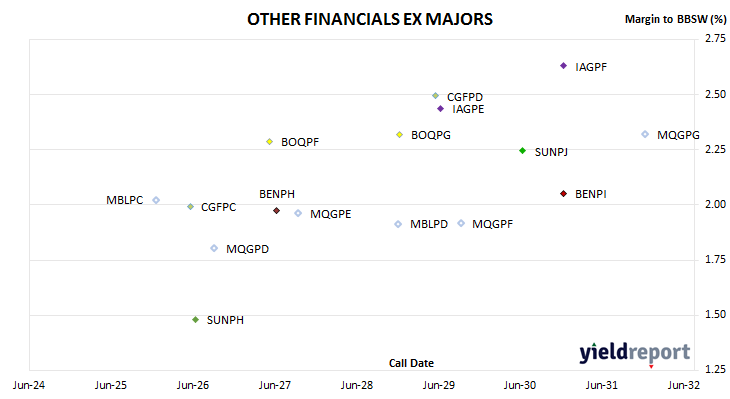Select the MQGPG hollow diamond marker
This screenshot has height=399, width=730.
[645, 135]
